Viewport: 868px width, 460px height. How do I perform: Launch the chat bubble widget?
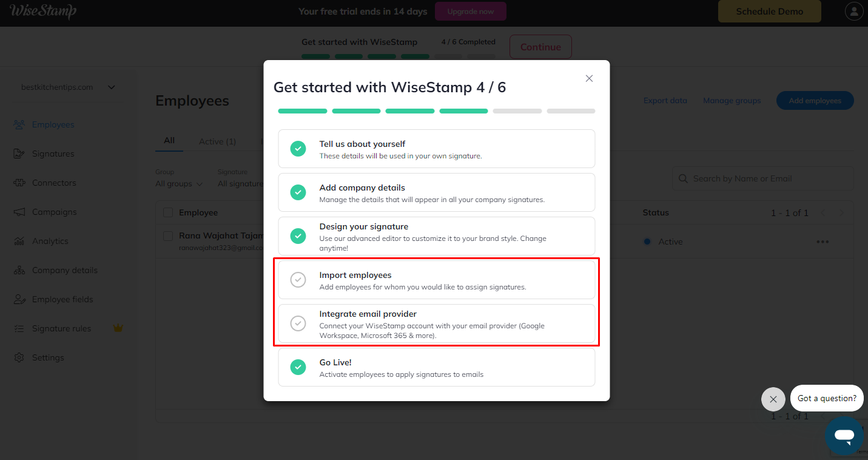(x=844, y=436)
